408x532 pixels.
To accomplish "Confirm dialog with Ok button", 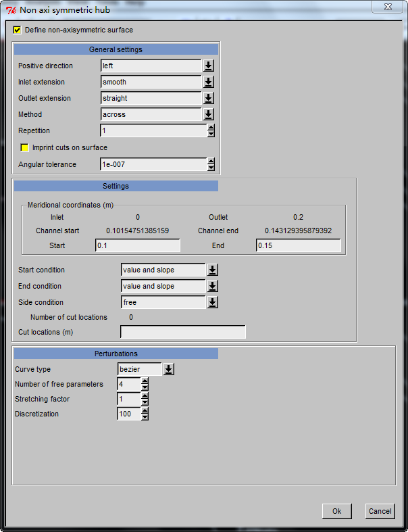I will point(337,511).
